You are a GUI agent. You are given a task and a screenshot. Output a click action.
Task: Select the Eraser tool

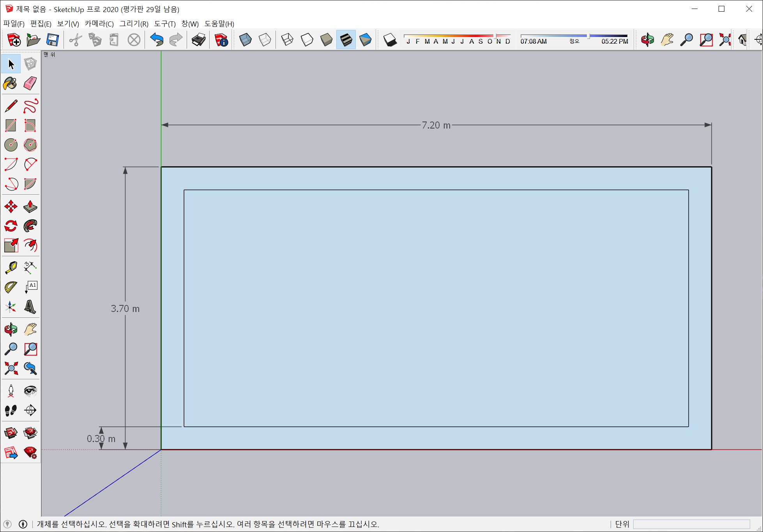pos(30,83)
